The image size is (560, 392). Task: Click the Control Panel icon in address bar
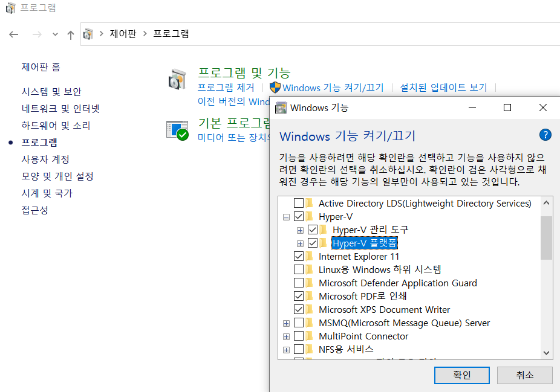coord(88,34)
